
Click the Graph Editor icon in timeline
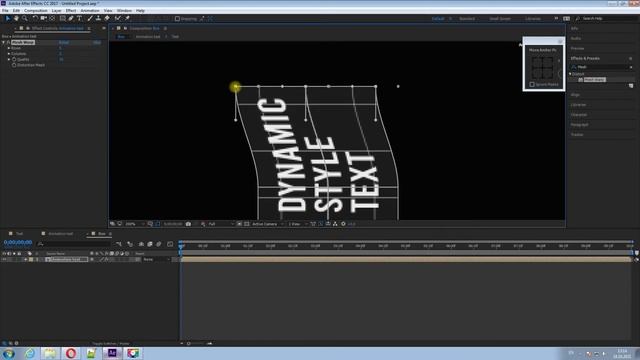tap(170, 244)
